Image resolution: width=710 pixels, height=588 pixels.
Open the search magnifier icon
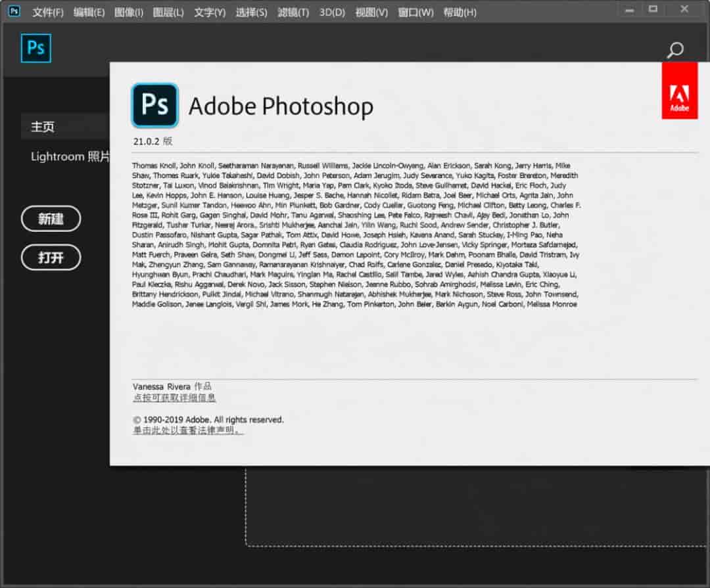[x=674, y=50]
